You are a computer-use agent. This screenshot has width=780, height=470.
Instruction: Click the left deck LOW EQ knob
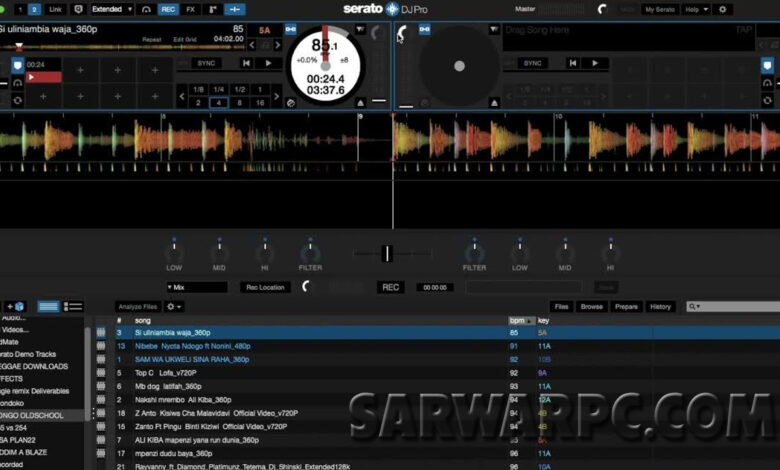pos(174,253)
